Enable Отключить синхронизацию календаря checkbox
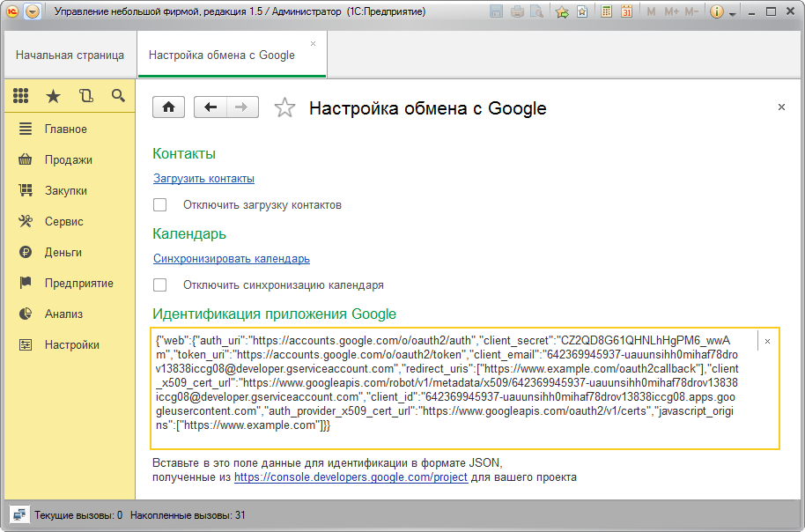This screenshot has height=532, width=805. tap(160, 285)
